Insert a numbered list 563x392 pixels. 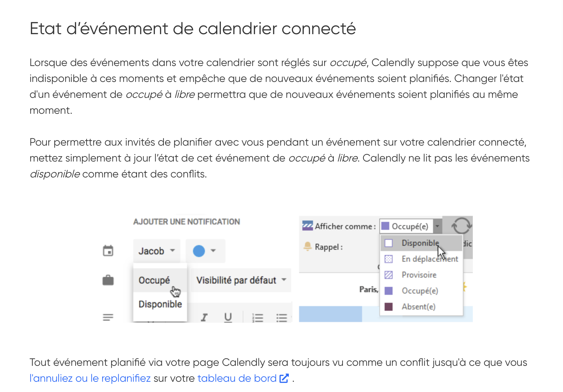258,318
